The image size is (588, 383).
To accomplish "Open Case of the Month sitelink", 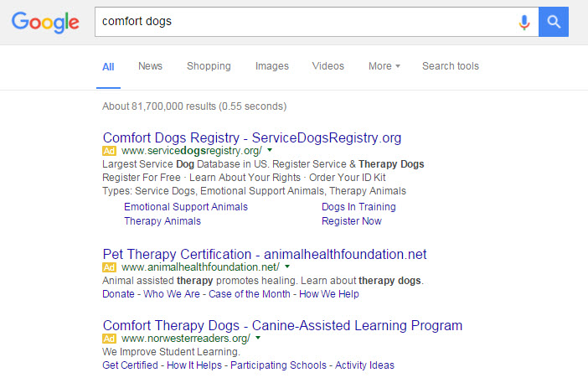I will pyautogui.click(x=250, y=293).
